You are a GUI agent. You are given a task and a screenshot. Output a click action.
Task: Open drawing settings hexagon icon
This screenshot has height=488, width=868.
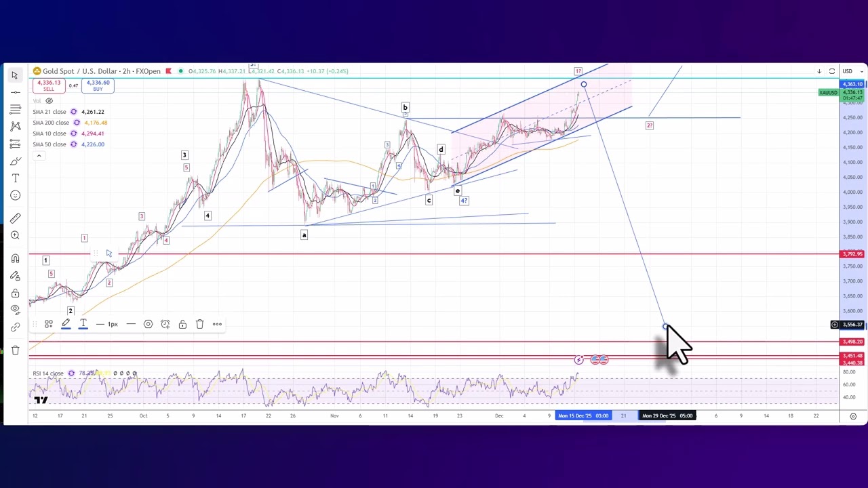pyautogui.click(x=148, y=325)
